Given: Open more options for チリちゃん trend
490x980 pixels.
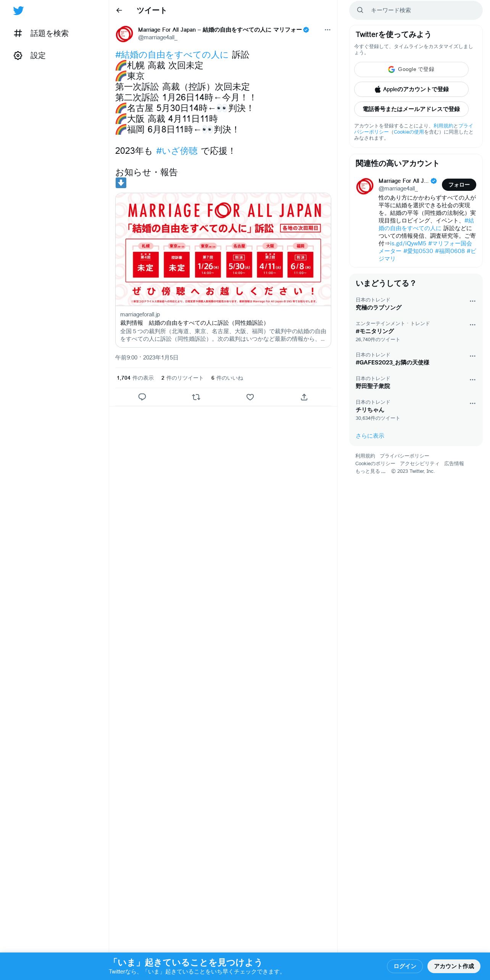Looking at the screenshot, I should (472, 403).
